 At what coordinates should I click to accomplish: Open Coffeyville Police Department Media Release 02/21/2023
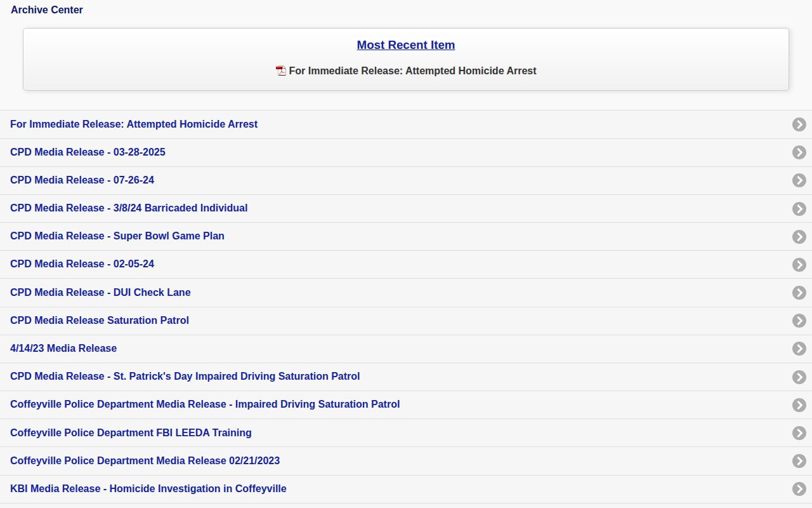pos(406,461)
